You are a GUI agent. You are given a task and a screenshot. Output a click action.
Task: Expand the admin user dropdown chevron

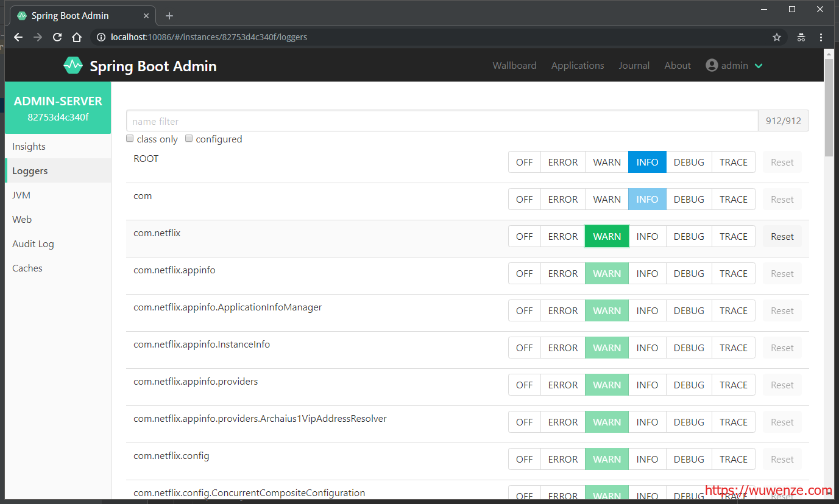click(759, 66)
